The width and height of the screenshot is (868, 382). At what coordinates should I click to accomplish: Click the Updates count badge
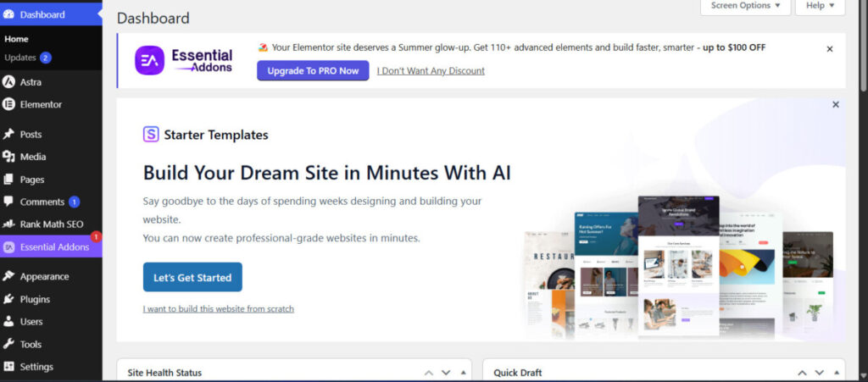coord(46,58)
